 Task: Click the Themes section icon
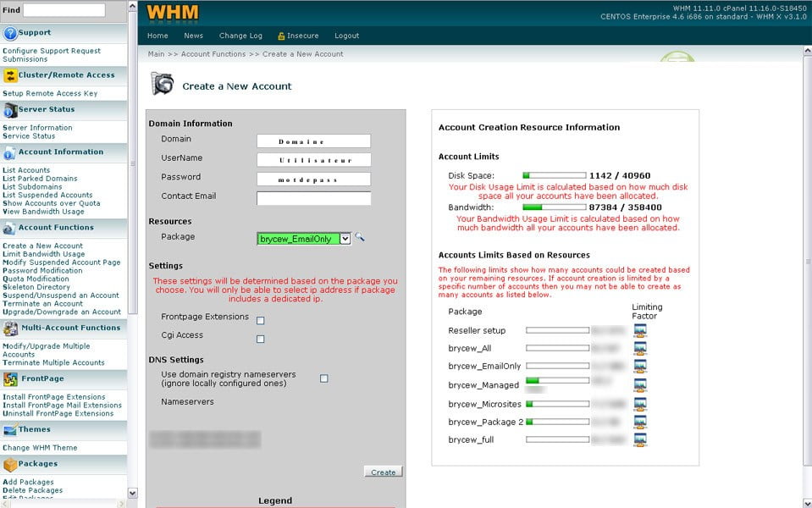(x=10, y=430)
